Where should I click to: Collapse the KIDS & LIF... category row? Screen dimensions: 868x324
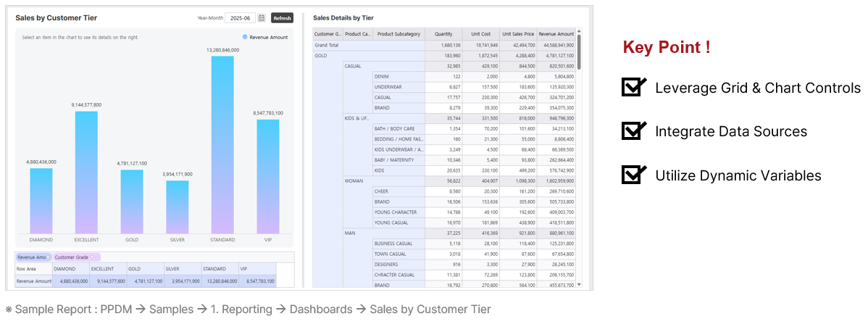[x=356, y=117]
